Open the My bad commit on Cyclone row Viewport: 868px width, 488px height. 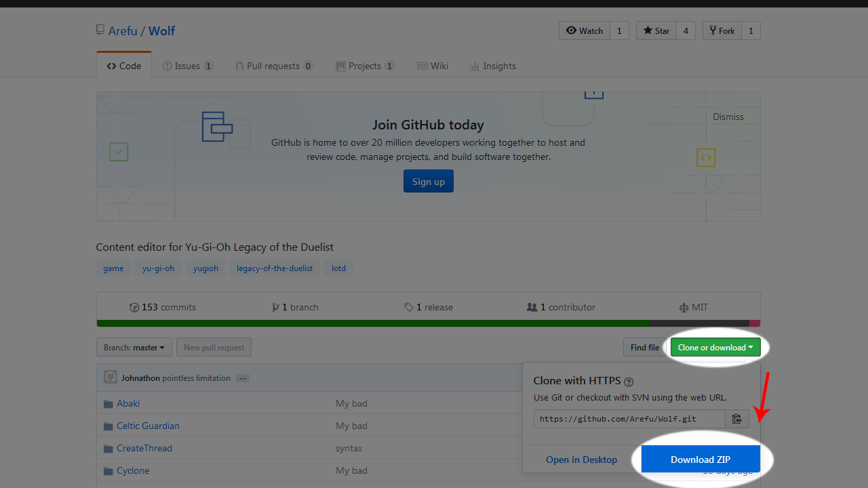click(x=351, y=470)
